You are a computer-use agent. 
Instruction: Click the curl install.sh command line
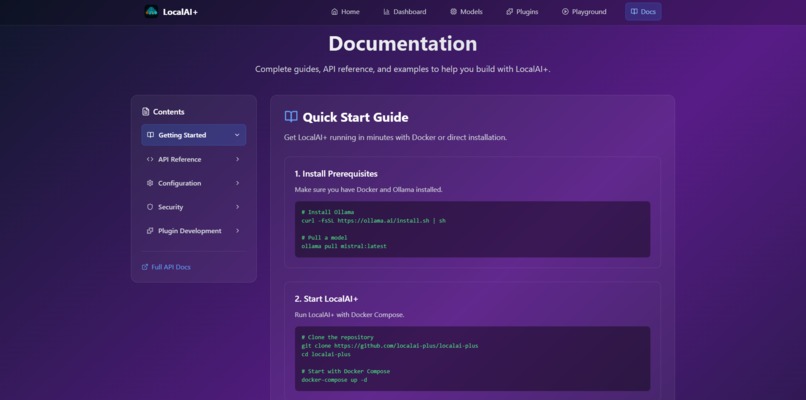click(x=374, y=220)
